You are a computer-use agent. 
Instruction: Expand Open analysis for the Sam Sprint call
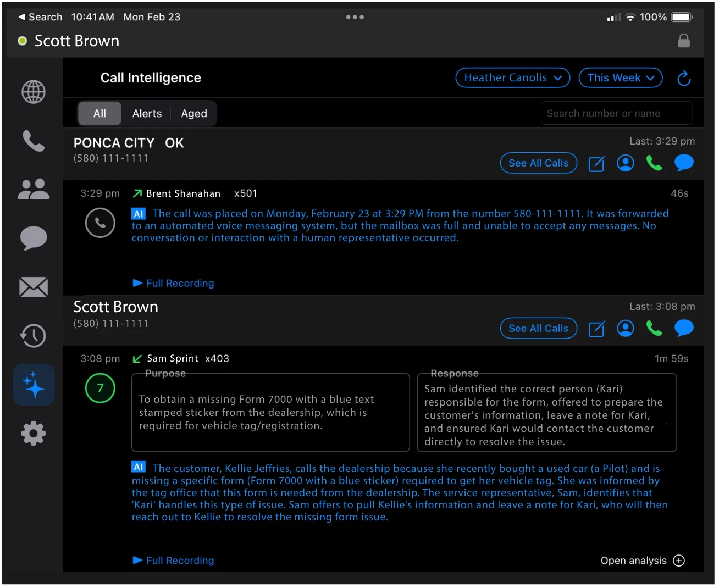click(641, 561)
